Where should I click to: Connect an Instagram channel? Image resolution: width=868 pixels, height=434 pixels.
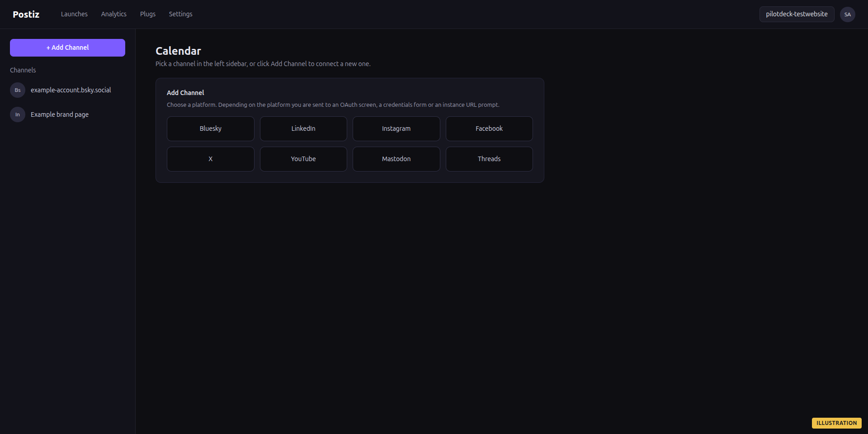[396, 129]
